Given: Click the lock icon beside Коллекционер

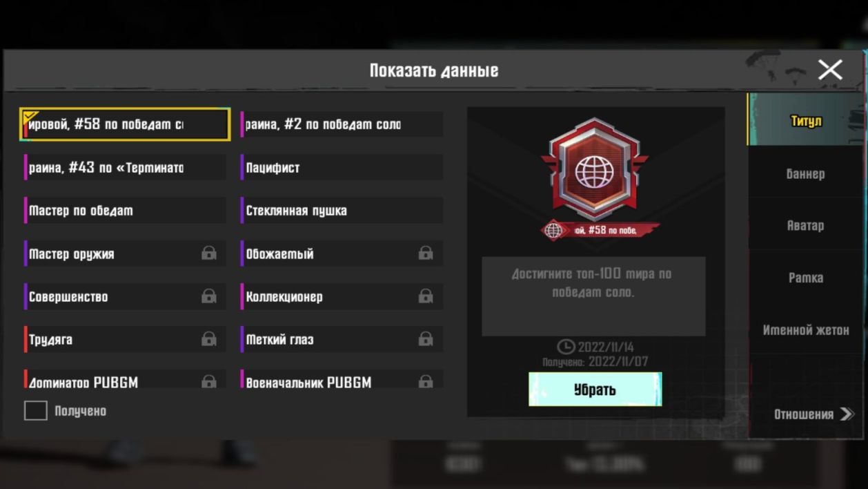Looking at the screenshot, I should pyautogui.click(x=426, y=296).
